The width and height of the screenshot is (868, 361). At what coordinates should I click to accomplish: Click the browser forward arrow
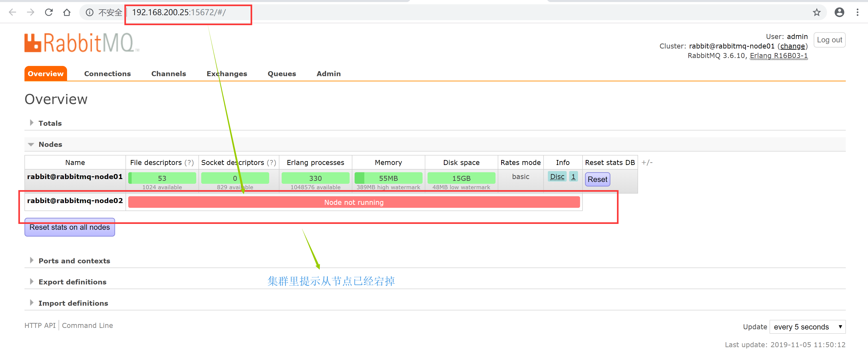pyautogui.click(x=31, y=12)
